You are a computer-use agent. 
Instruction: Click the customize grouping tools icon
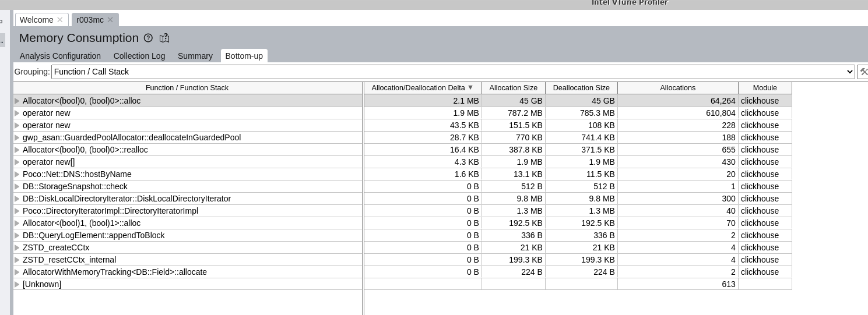point(863,72)
